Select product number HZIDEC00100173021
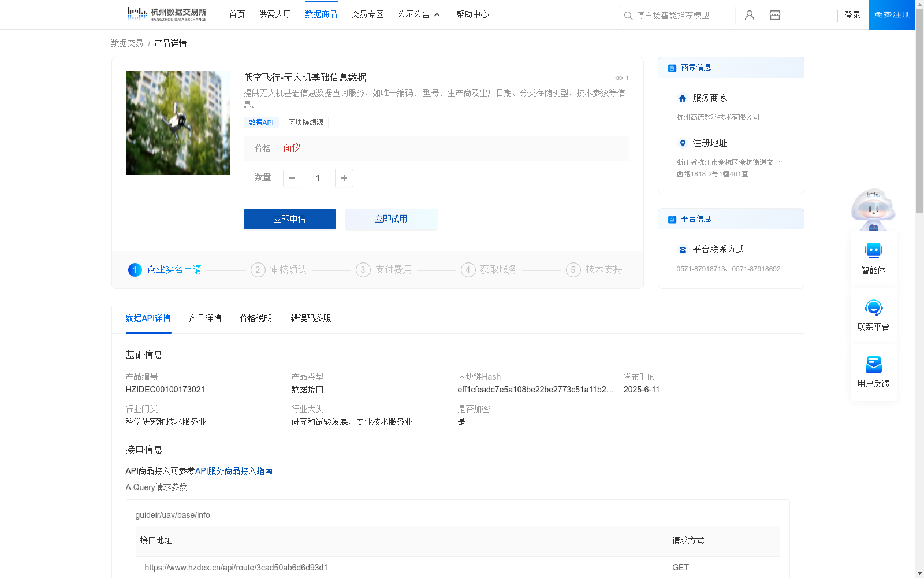The width and height of the screenshot is (924, 578). pyautogui.click(x=165, y=390)
